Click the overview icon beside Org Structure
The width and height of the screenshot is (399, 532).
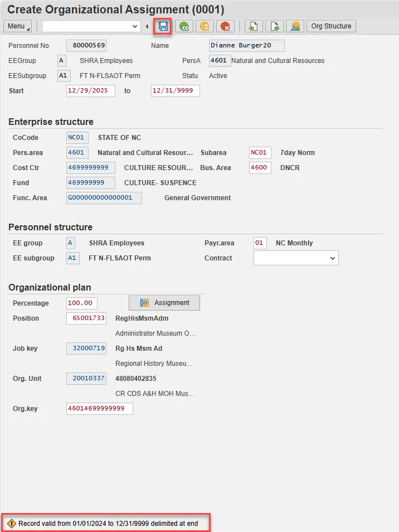(295, 26)
